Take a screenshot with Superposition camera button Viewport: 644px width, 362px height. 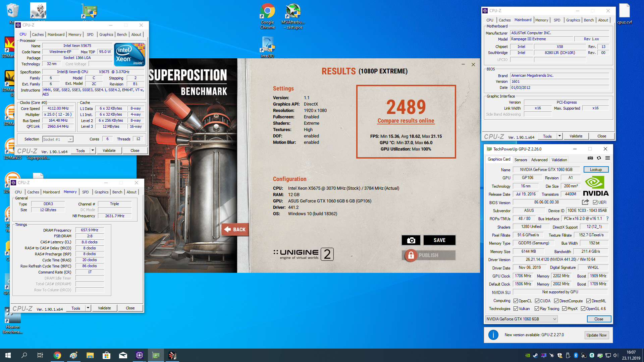click(x=411, y=240)
